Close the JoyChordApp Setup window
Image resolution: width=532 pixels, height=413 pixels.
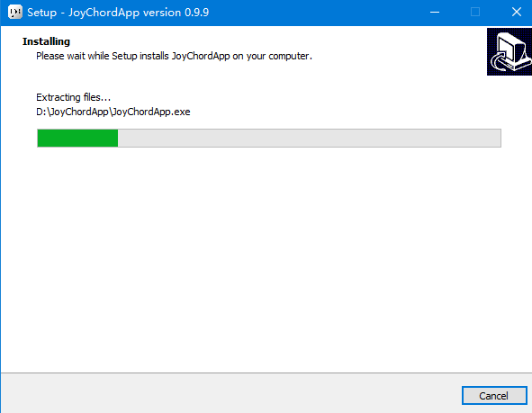click(517, 13)
